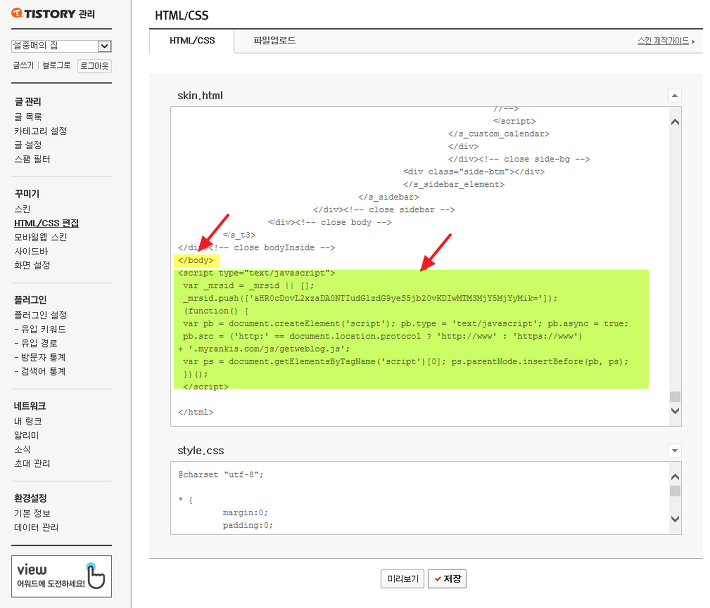Click the 환경설정 section heading
Viewport: 710px width, 608px height.
click(x=30, y=498)
